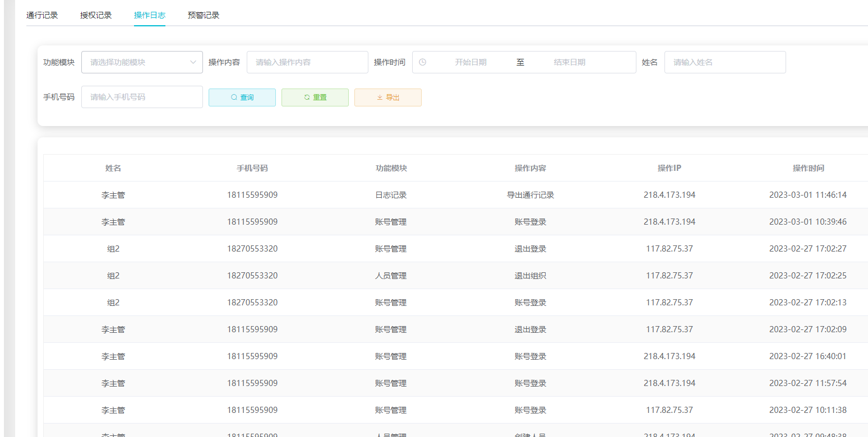Click 账号登录 in the 17:02:13 row

pos(530,303)
